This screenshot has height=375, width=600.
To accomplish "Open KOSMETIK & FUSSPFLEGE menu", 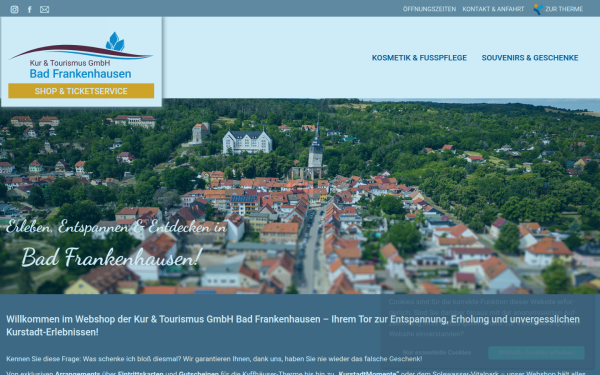I will point(419,58).
